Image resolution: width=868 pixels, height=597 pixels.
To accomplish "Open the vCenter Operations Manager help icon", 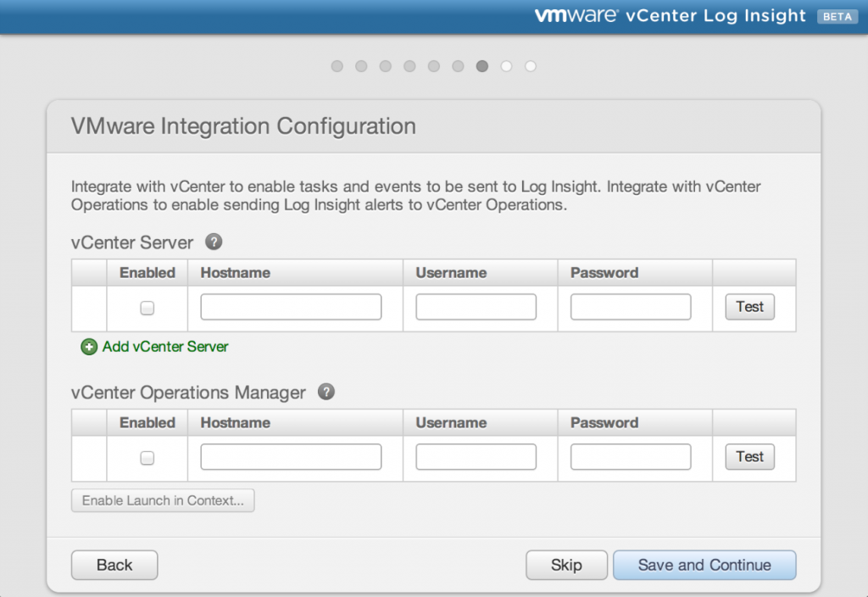I will click(x=326, y=392).
